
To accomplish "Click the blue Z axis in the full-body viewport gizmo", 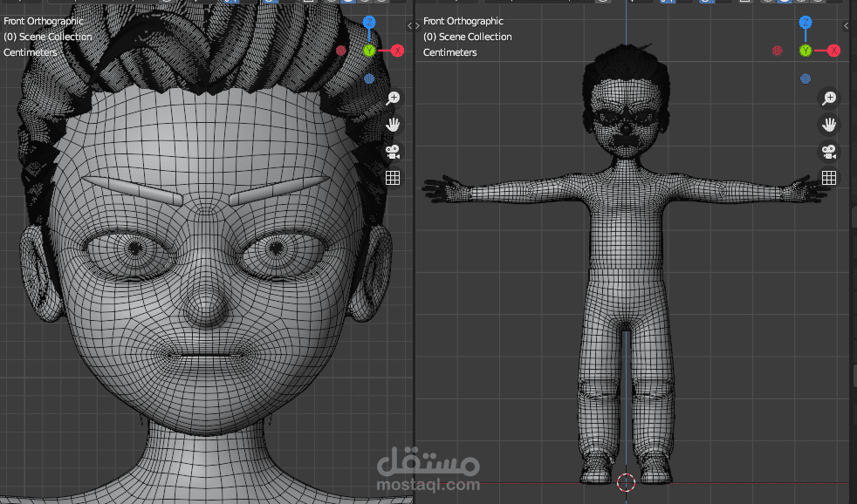I will (x=806, y=23).
